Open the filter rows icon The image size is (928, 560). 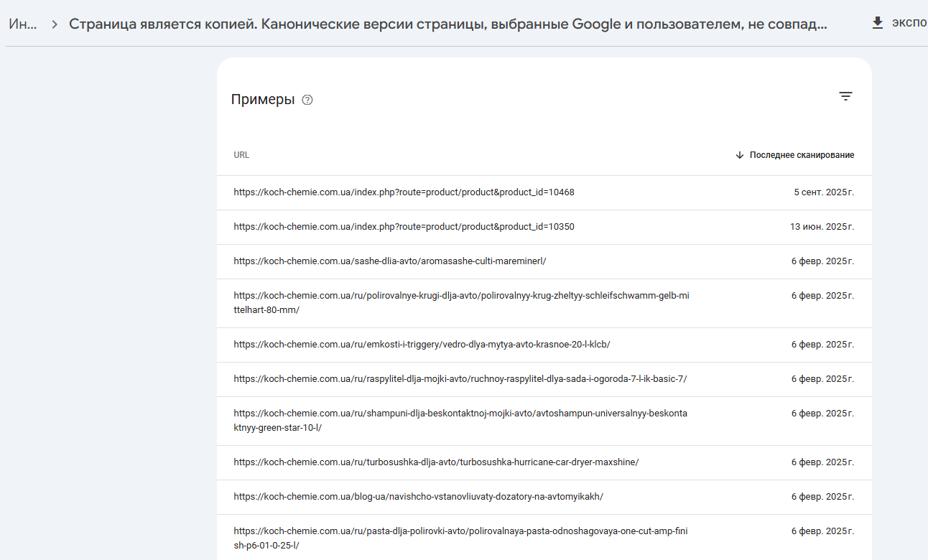(x=845, y=96)
